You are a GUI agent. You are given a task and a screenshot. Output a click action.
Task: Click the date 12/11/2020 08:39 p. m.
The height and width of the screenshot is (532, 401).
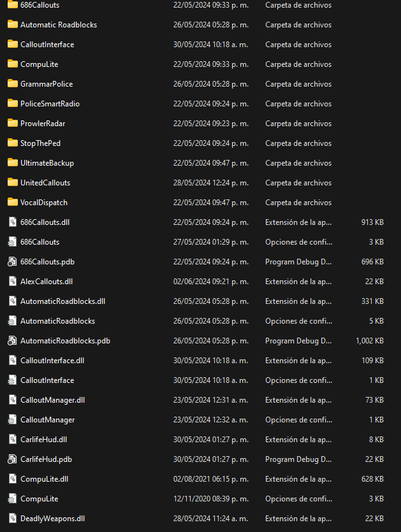(211, 498)
